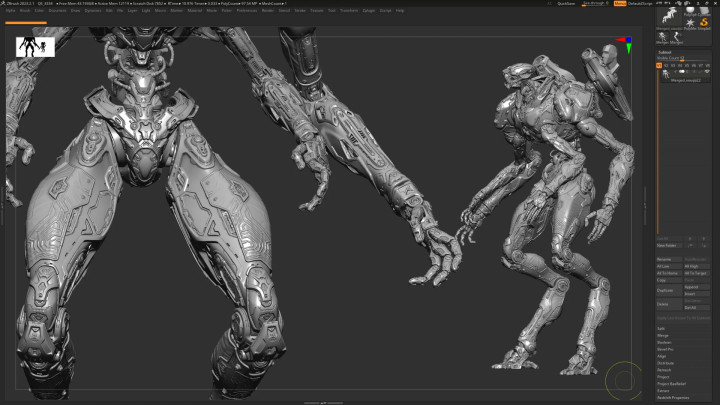
Task: Adjust the See-through slider
Action: pos(596,3)
